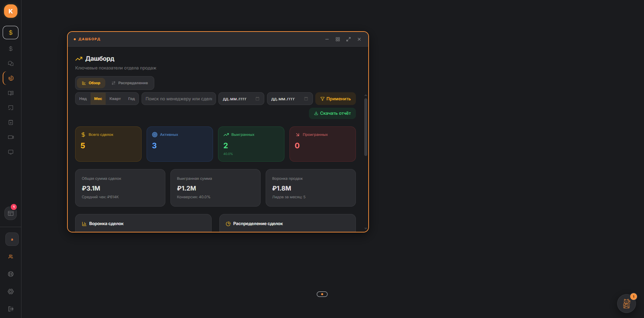
Task: Click the Применить filter button
Action: coord(335,99)
